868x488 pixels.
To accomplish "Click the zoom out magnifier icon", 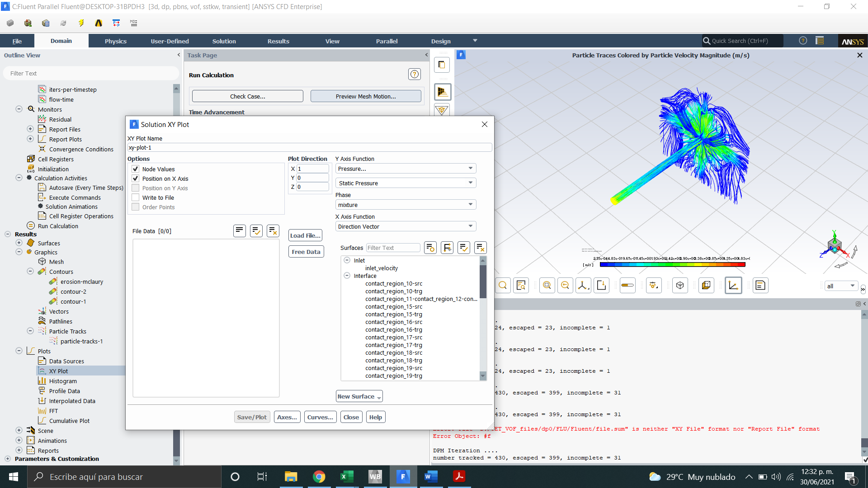I will coord(565,286).
